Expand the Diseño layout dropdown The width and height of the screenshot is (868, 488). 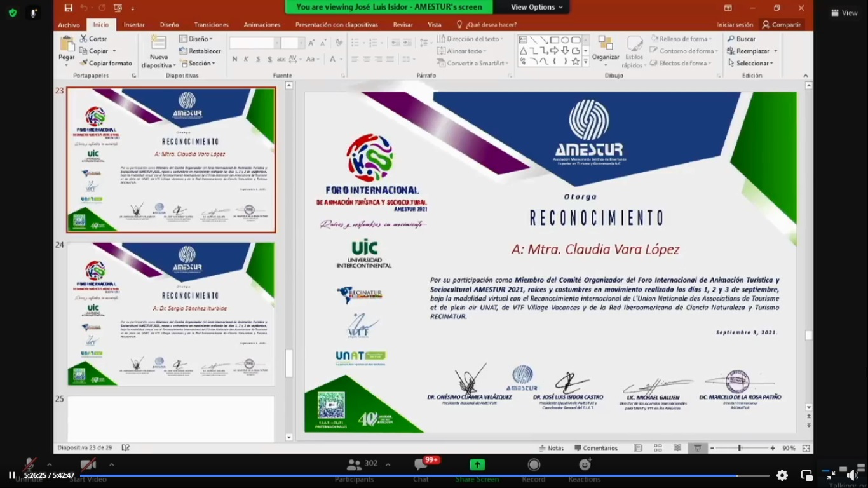(197, 39)
